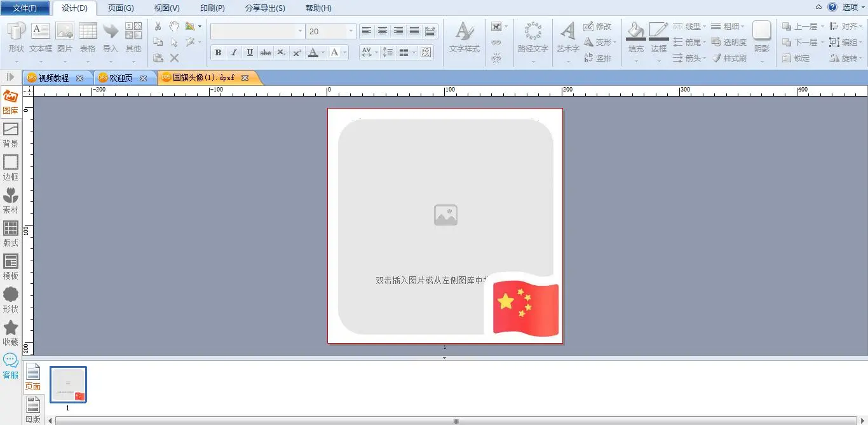Open the 图库 gallery panel in sidebar
This screenshot has width=868, height=425.
(x=10, y=102)
